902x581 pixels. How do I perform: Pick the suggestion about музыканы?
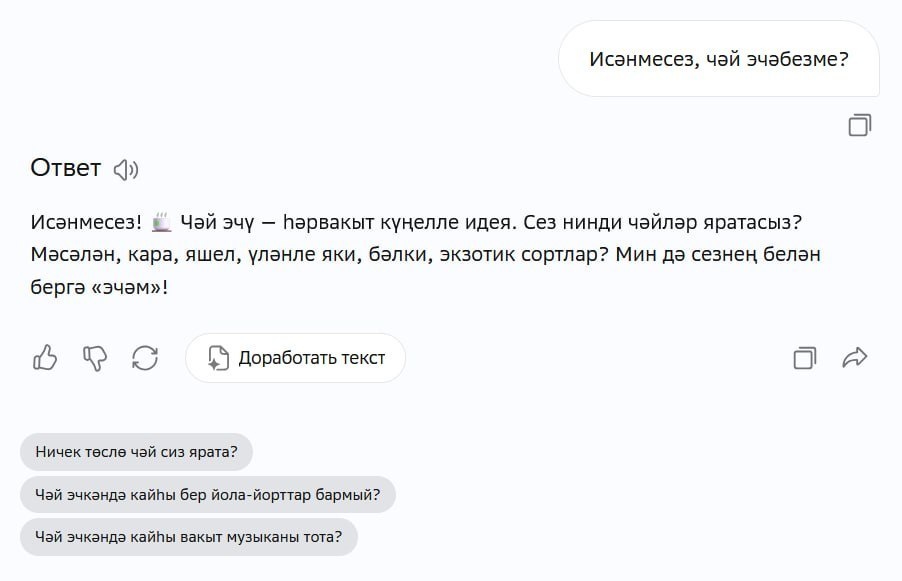[x=188, y=537]
